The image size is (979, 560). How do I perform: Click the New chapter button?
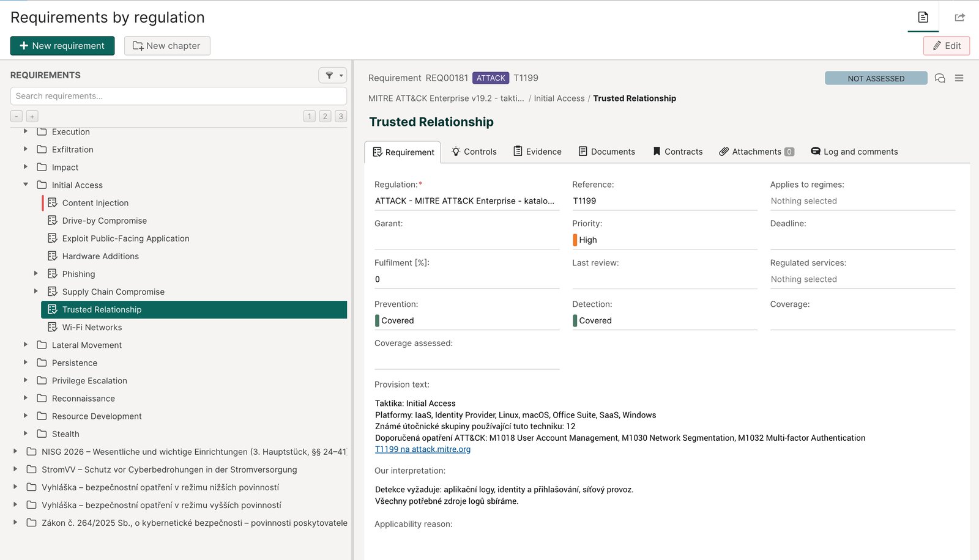167,46
